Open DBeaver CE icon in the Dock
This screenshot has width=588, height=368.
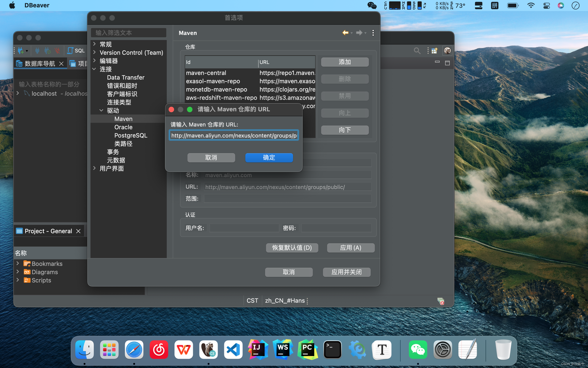pos(209,350)
